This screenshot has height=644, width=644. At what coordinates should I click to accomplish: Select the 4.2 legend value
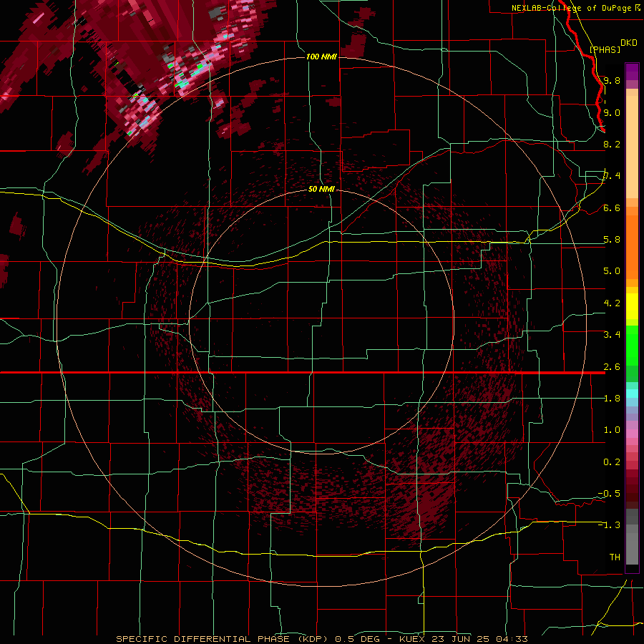[612, 303]
